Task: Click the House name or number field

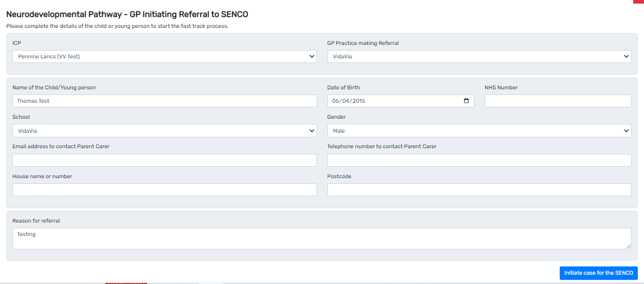Action: pos(164,190)
